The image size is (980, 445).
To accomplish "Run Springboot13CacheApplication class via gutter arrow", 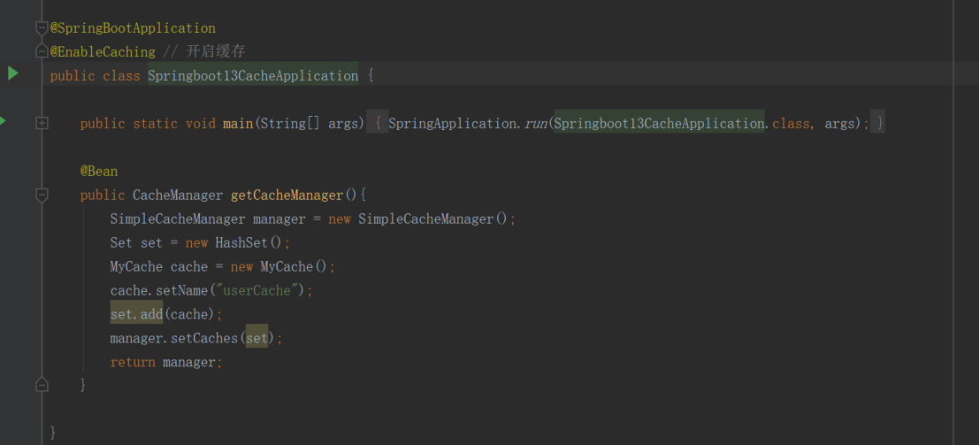I will point(12,73).
